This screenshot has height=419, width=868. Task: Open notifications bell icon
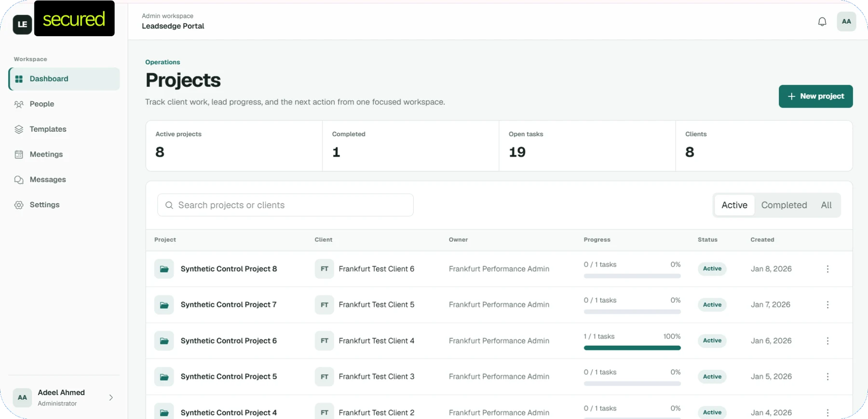pos(822,22)
